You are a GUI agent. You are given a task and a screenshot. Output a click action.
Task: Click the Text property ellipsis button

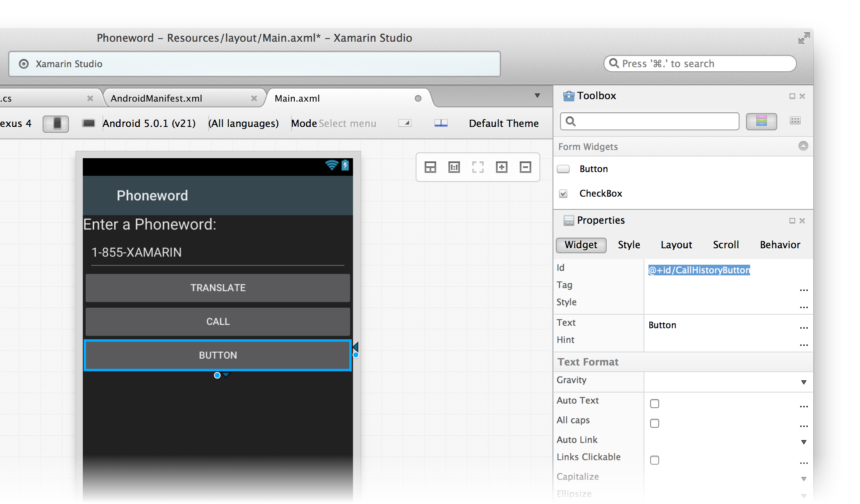(803, 327)
